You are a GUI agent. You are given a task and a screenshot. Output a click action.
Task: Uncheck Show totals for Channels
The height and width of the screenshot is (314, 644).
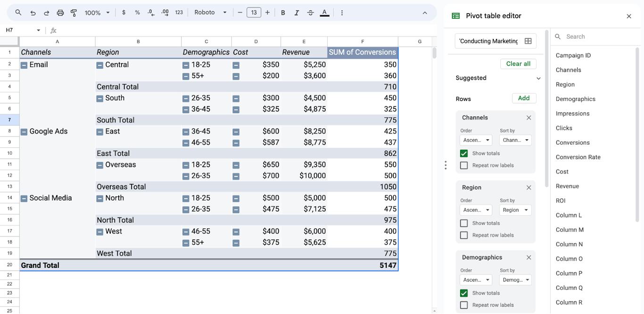pyautogui.click(x=464, y=153)
